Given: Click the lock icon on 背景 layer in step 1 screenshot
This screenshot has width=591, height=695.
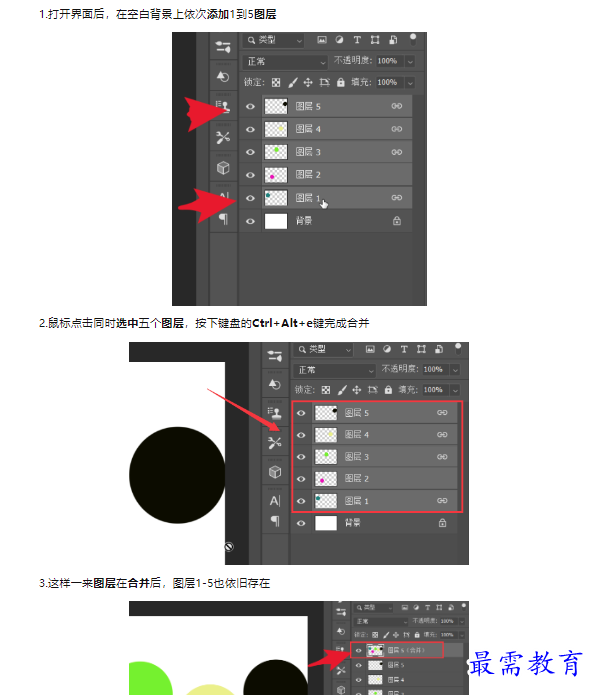Looking at the screenshot, I should [397, 220].
